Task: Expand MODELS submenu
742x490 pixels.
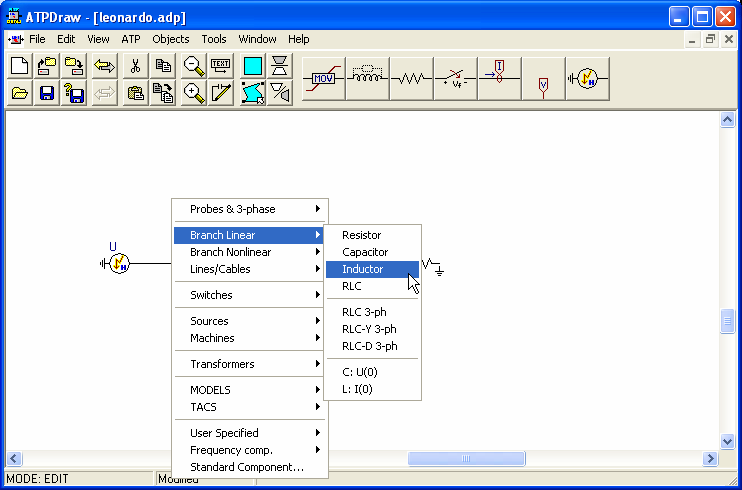Action: coord(249,391)
